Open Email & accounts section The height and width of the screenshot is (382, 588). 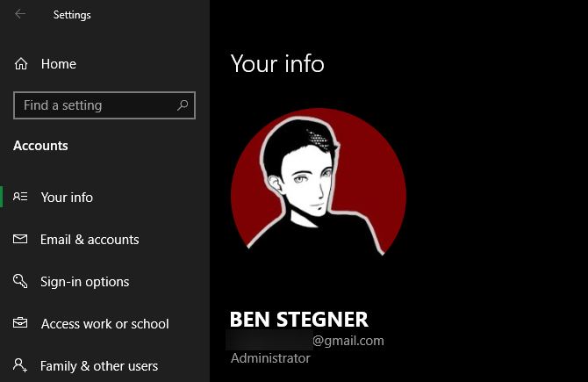point(90,240)
